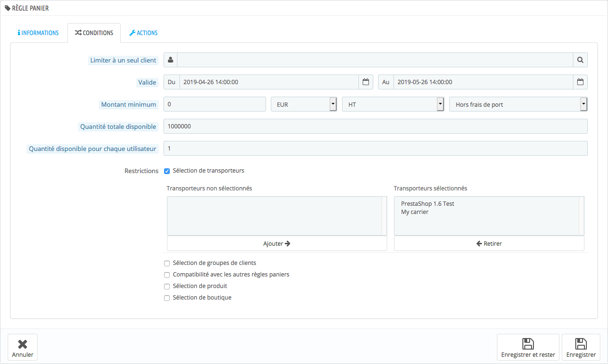Viewport: 608px width, 364px height.
Task: Tick the Sélection de produit checkbox
Action: [167, 287]
